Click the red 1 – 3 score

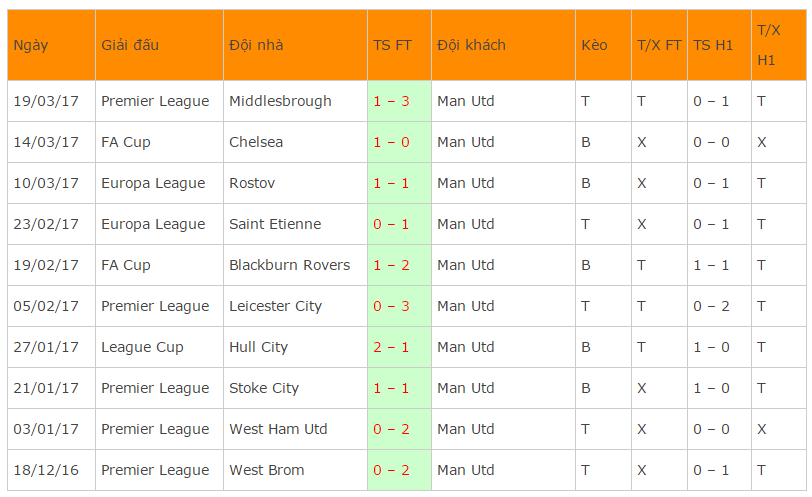click(x=391, y=101)
